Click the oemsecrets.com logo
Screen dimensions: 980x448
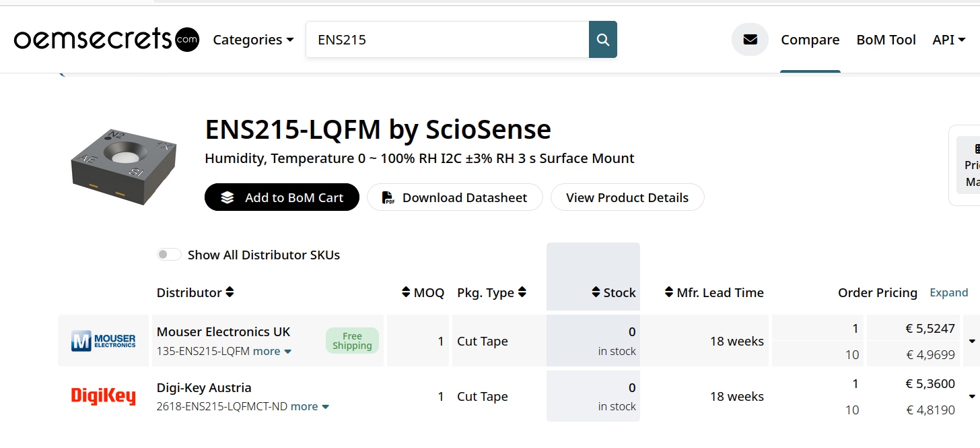pos(106,39)
